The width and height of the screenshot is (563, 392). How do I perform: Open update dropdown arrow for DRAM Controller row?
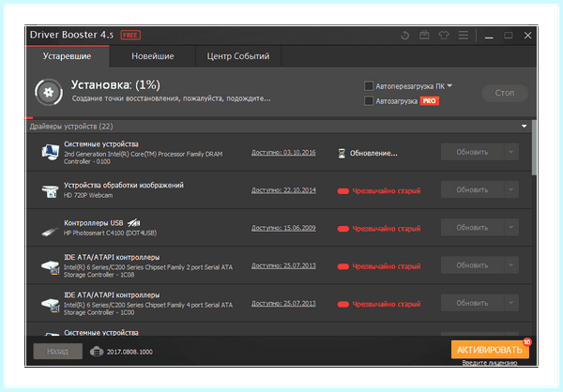point(511,152)
